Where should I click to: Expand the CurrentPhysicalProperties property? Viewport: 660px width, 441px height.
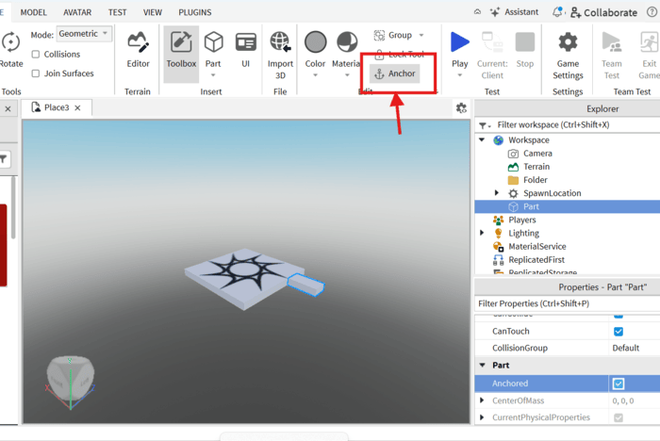point(482,417)
